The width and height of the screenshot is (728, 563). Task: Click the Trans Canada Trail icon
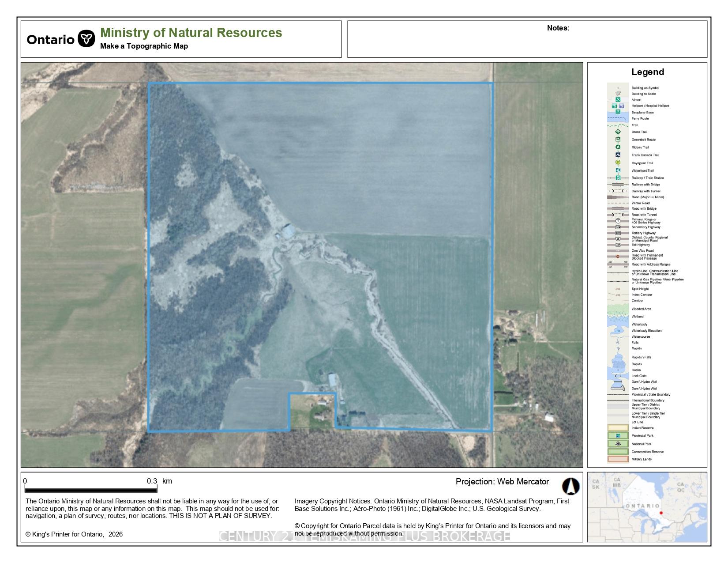point(618,155)
